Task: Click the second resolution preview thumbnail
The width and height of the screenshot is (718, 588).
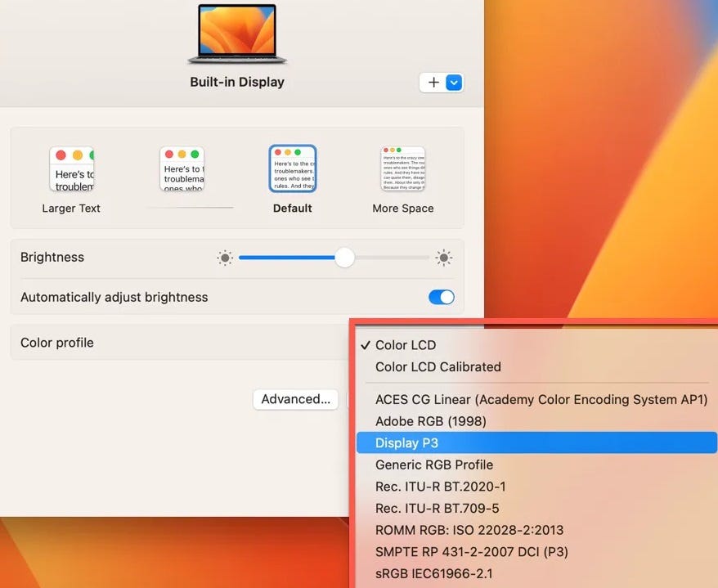Action: pos(182,168)
